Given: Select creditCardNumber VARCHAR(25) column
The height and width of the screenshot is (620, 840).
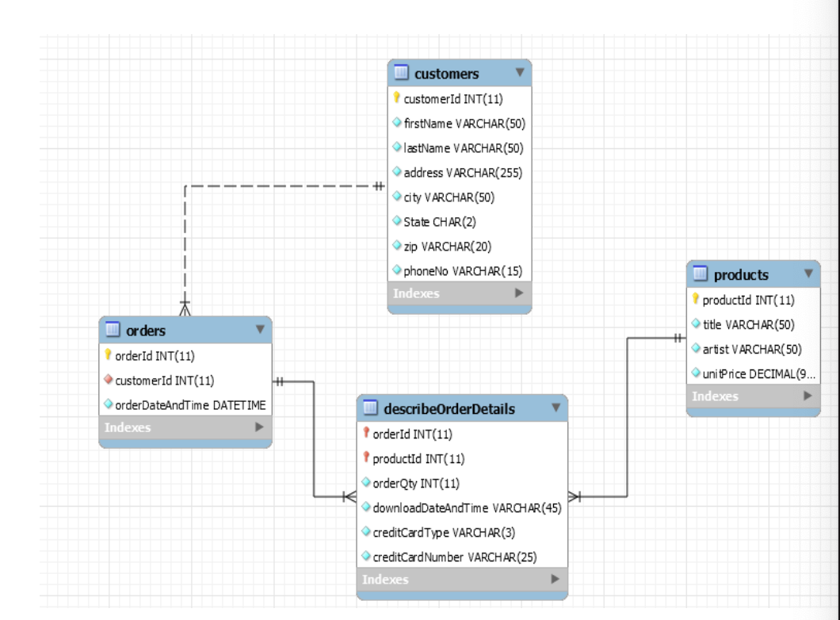Looking at the screenshot, I should pos(462,557).
